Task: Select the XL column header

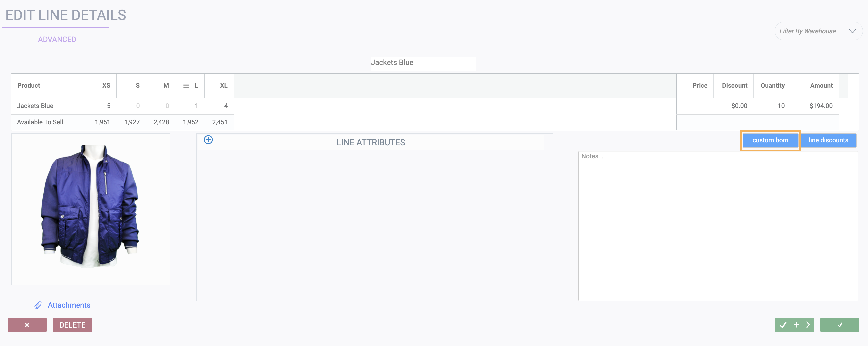Action: 219,86
